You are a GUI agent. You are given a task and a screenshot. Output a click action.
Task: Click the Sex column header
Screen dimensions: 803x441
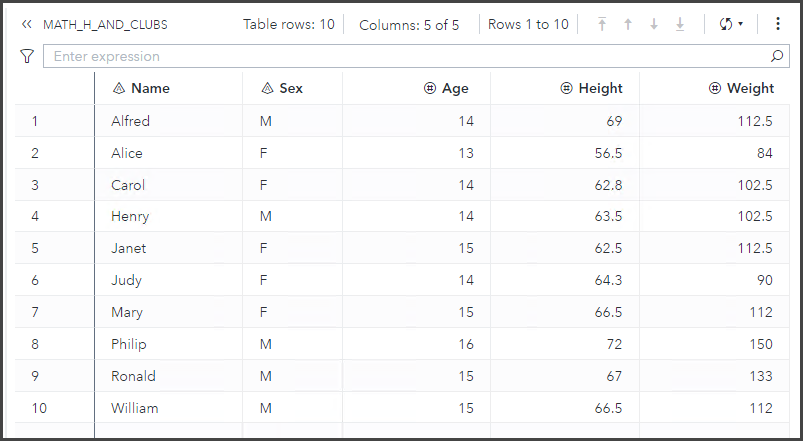[291, 88]
